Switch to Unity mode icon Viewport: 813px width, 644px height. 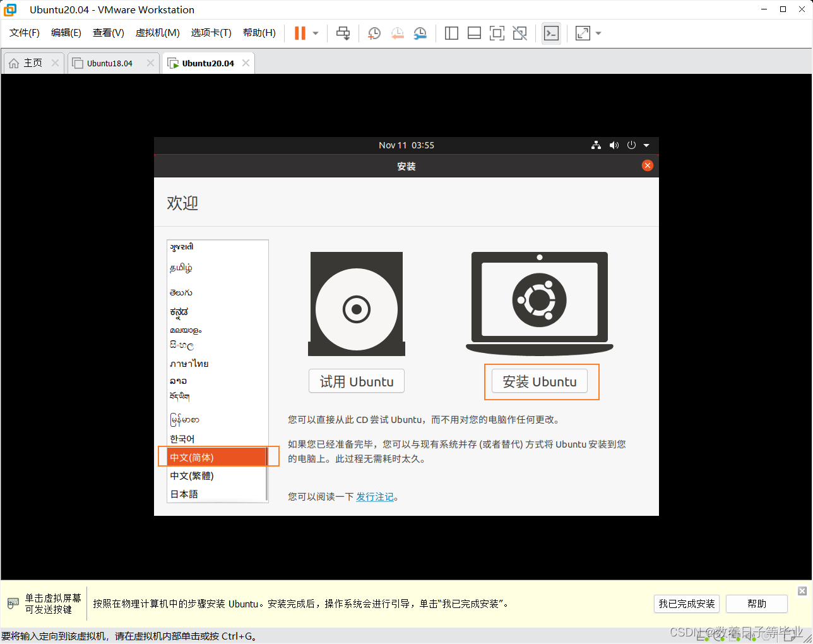click(519, 33)
